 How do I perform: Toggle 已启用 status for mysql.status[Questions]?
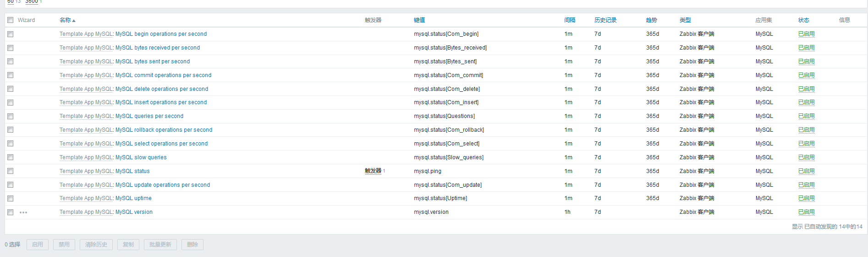tap(807, 116)
